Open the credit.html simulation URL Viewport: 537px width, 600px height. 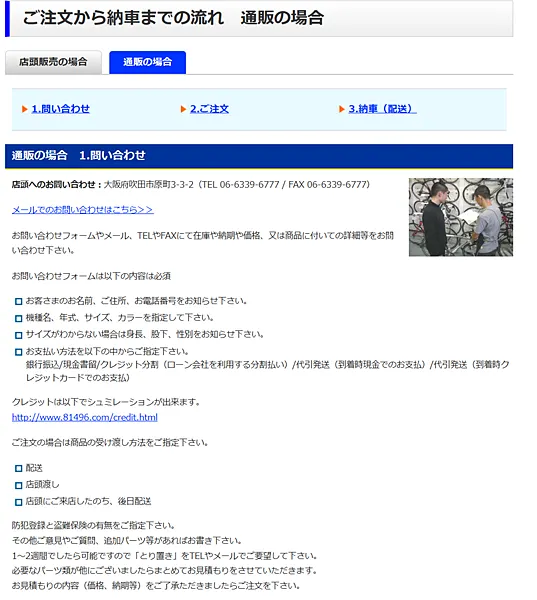click(85, 417)
